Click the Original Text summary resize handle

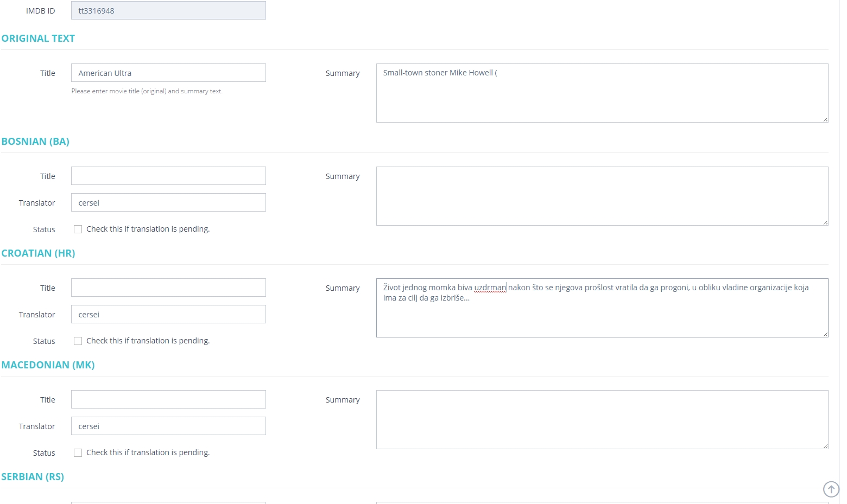[825, 119]
